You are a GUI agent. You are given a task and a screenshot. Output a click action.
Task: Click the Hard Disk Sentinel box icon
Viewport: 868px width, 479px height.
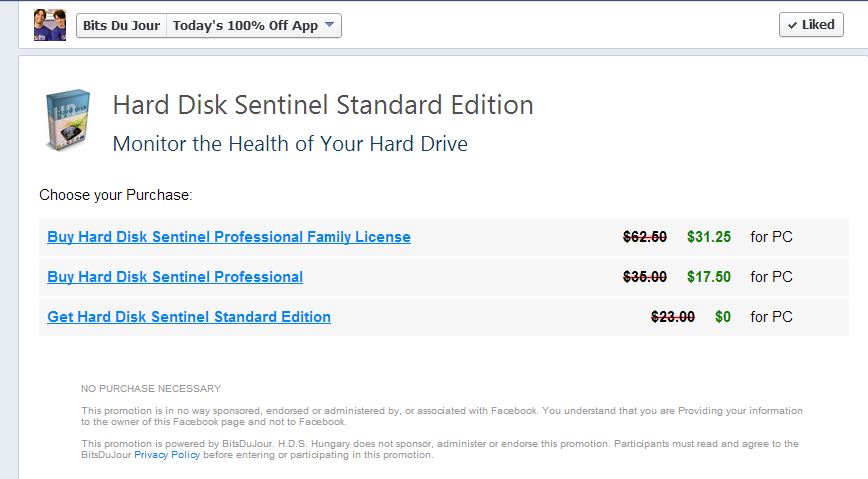(x=68, y=121)
